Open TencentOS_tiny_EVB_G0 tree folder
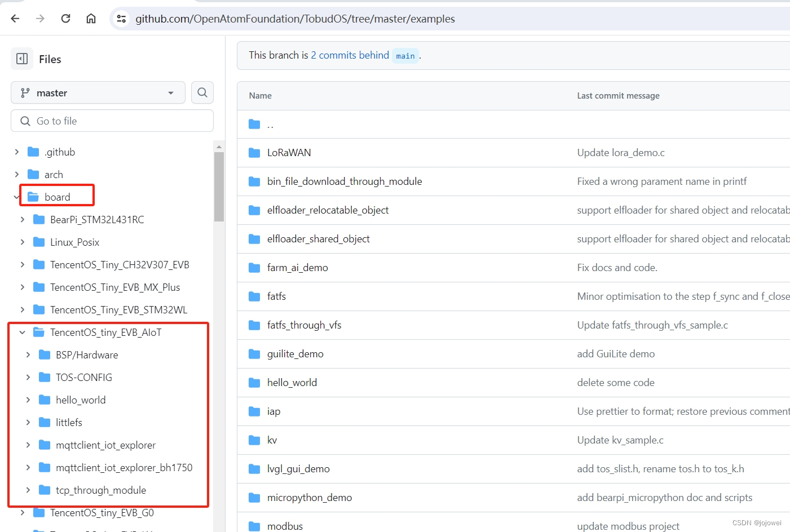 coord(102,512)
